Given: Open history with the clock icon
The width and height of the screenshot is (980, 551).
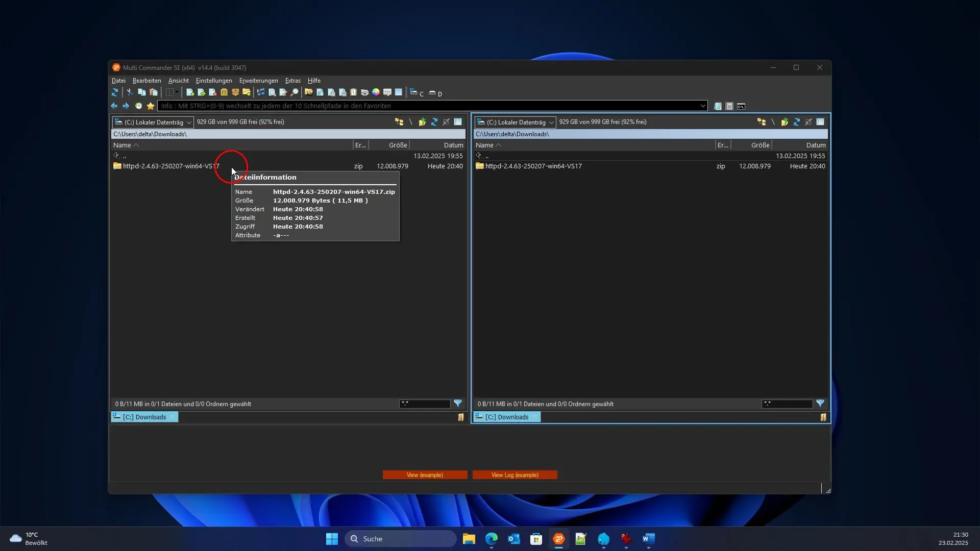Looking at the screenshot, I should [x=138, y=106].
